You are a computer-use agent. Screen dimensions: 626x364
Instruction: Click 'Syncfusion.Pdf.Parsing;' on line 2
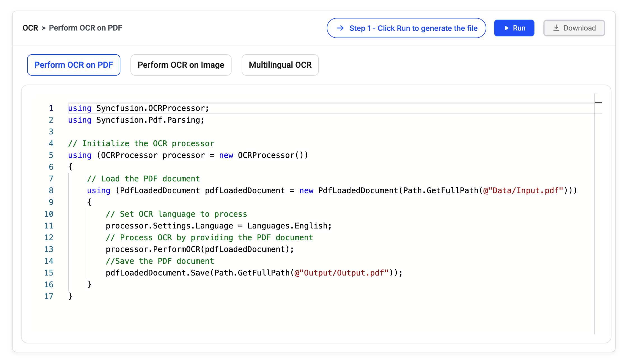150,120
